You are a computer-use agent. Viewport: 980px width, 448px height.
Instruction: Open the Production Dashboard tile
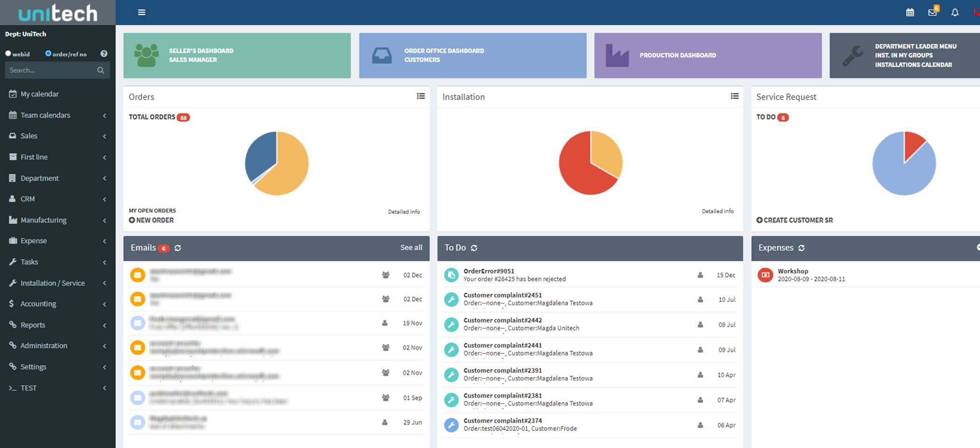[707, 56]
